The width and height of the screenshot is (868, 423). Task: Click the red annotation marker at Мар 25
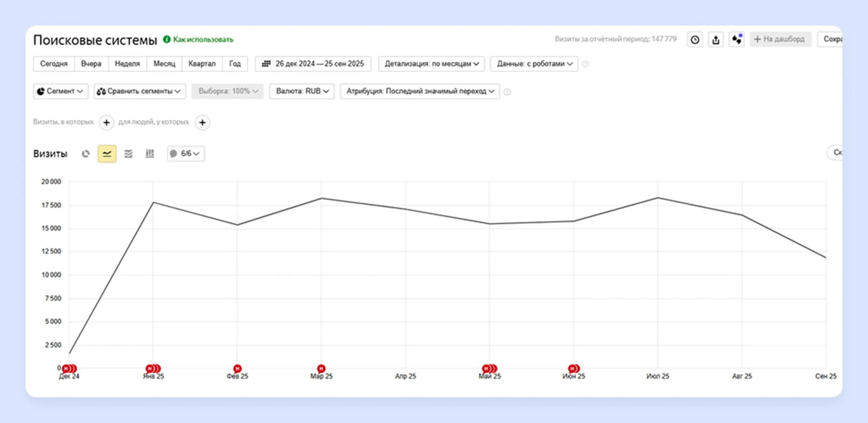pos(321,369)
